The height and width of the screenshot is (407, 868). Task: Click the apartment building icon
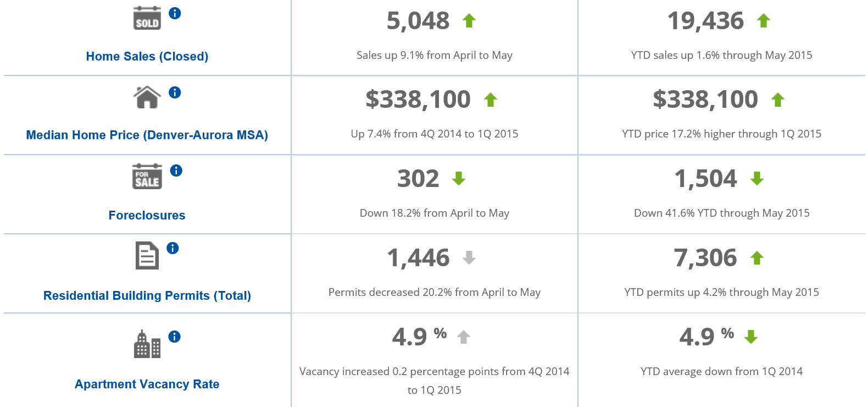(147, 344)
